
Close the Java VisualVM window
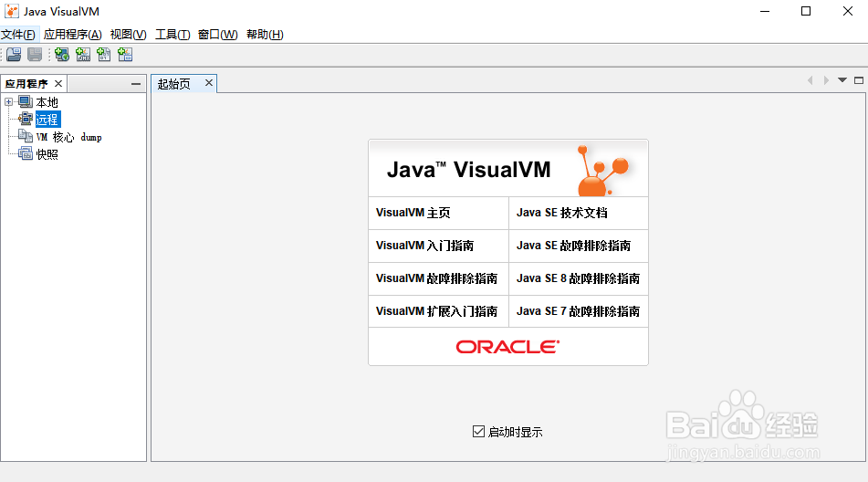848,11
